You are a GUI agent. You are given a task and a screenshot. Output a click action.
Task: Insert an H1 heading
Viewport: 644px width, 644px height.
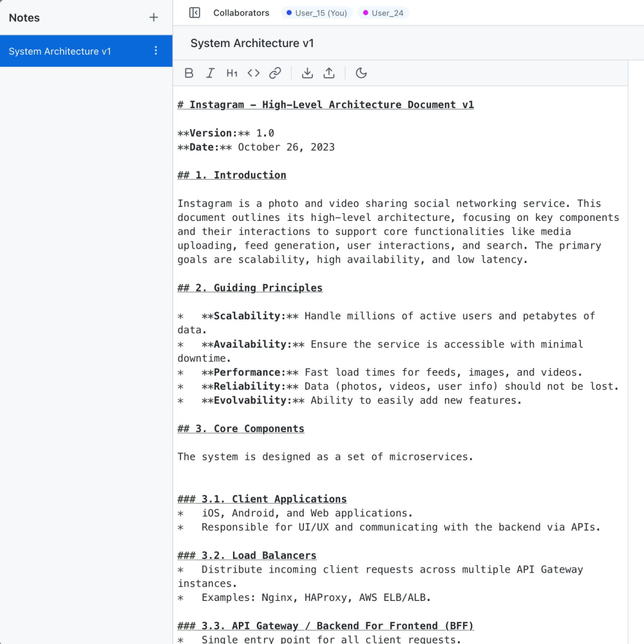point(232,73)
